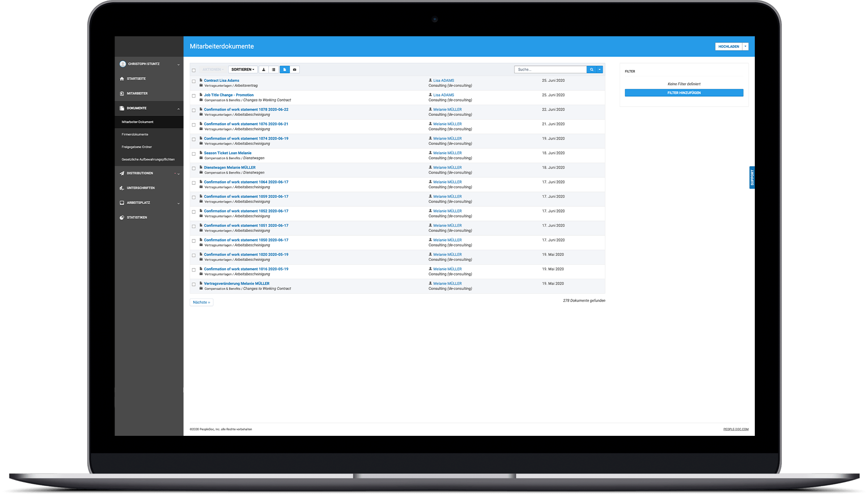
Task: Click the search magnifier icon
Action: pyautogui.click(x=591, y=69)
